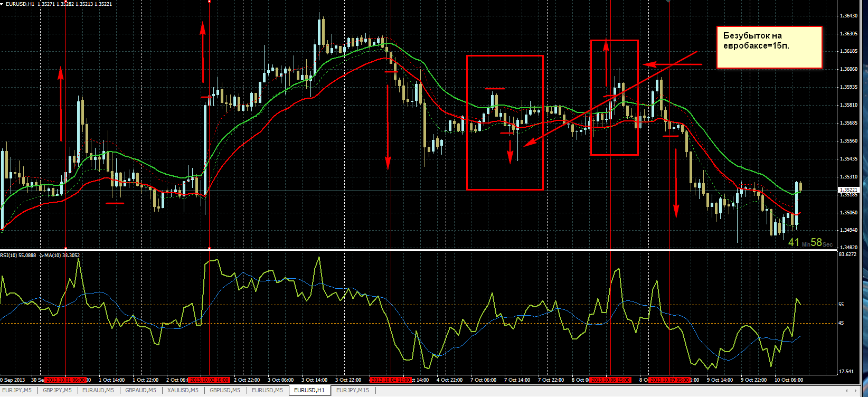Viewport: 868px width, 397px height.
Task: Click the 1.36060 price scale value
Action: (x=848, y=69)
